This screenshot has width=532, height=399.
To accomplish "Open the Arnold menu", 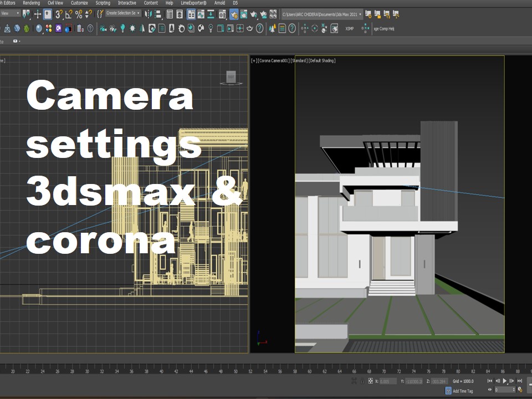I will point(219,3).
